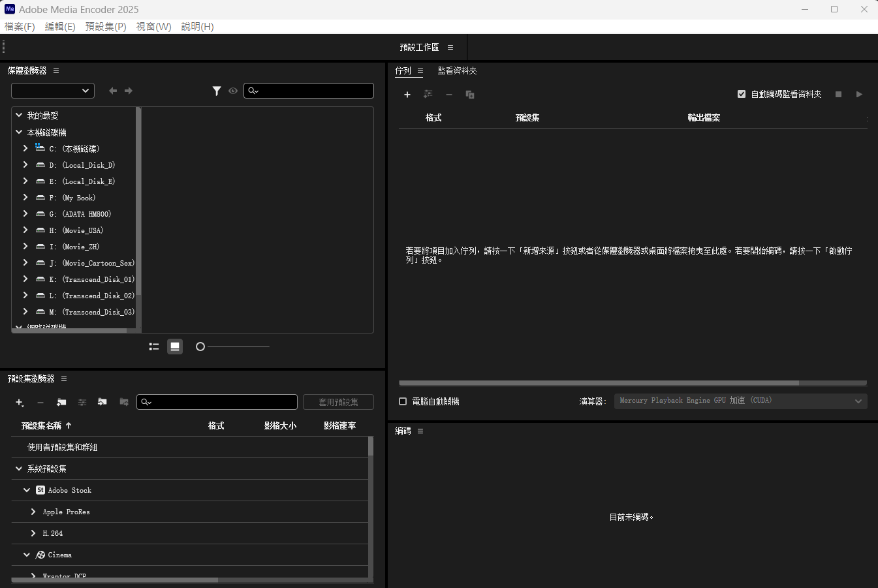Click the import presets icon
The height and width of the screenshot is (588, 878).
point(102,402)
